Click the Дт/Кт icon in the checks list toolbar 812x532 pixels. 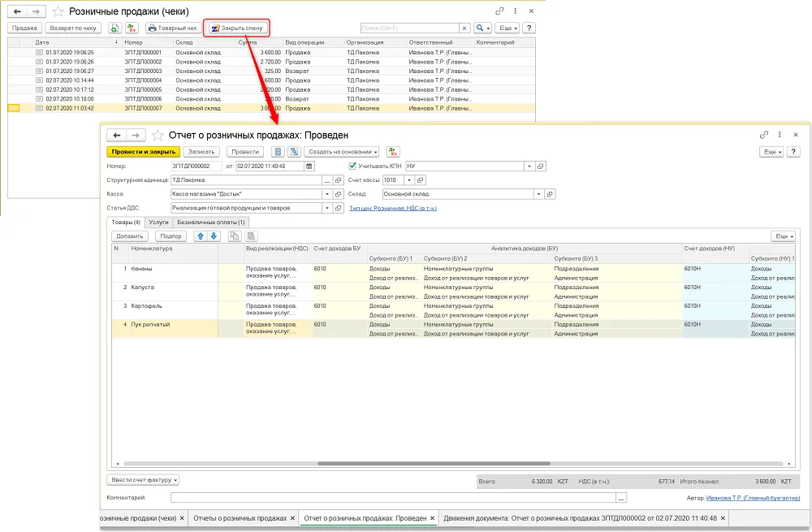(132, 28)
